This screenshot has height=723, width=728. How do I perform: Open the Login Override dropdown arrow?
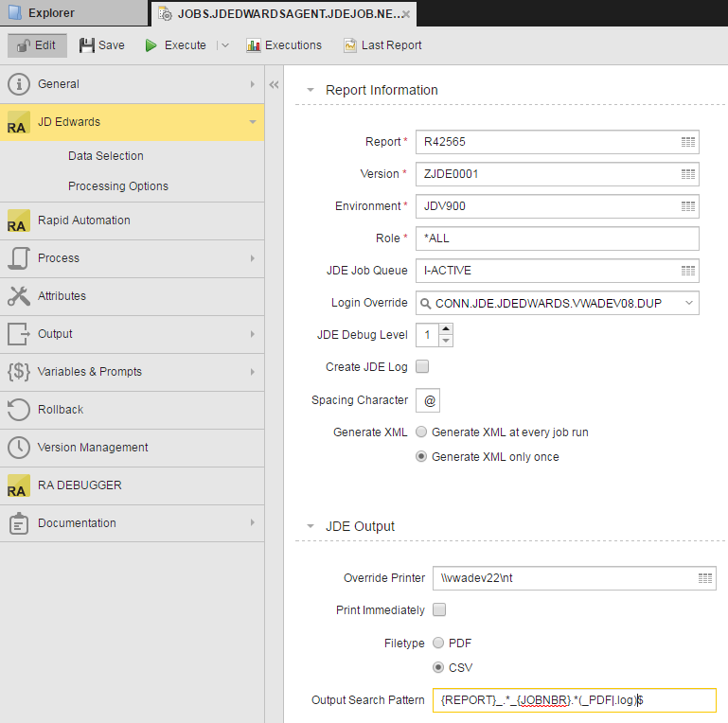(689, 303)
